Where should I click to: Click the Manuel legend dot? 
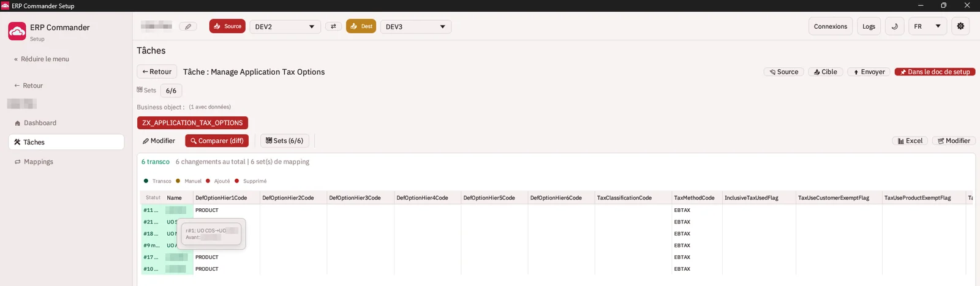tap(178, 181)
